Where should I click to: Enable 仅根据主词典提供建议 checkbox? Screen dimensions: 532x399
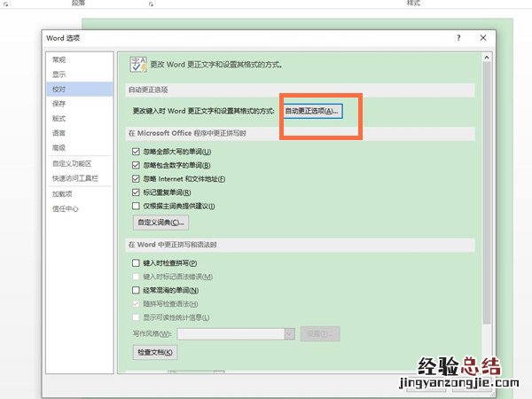tap(136, 206)
